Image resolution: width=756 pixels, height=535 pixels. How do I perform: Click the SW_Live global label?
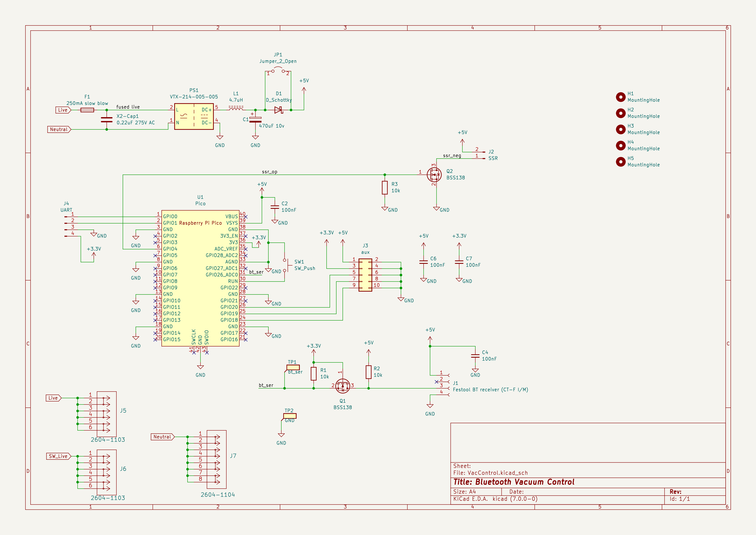point(58,456)
